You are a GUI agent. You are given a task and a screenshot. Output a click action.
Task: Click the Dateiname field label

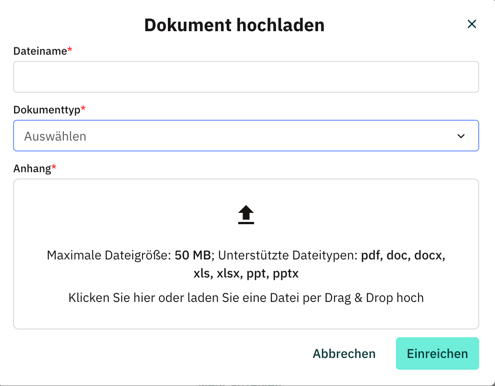coord(40,51)
